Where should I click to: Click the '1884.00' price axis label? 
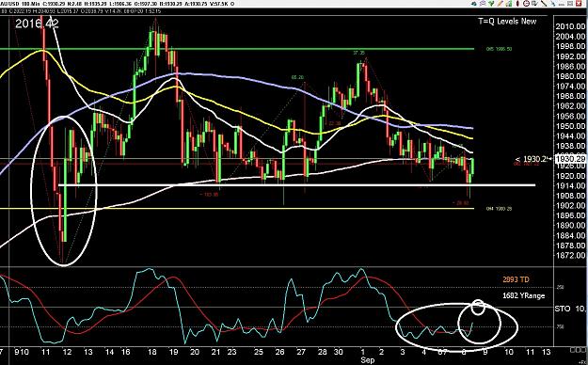(570, 235)
